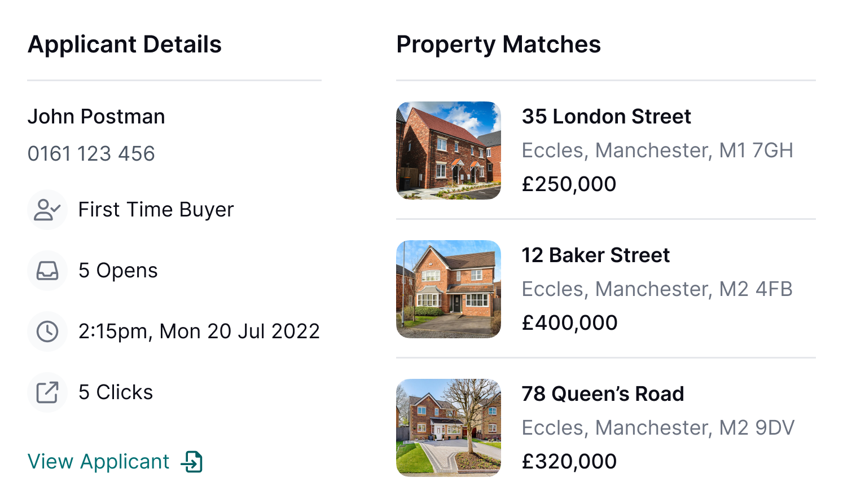The width and height of the screenshot is (843, 504).
Task: Open the 12 Baker Street thumbnail image
Action: click(x=449, y=289)
